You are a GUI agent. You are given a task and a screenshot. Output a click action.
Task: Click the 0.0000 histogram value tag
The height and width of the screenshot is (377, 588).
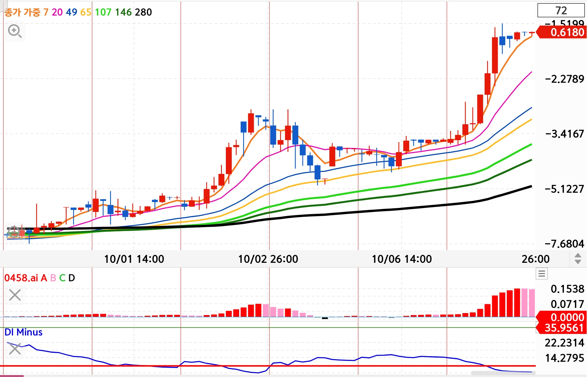(562, 317)
